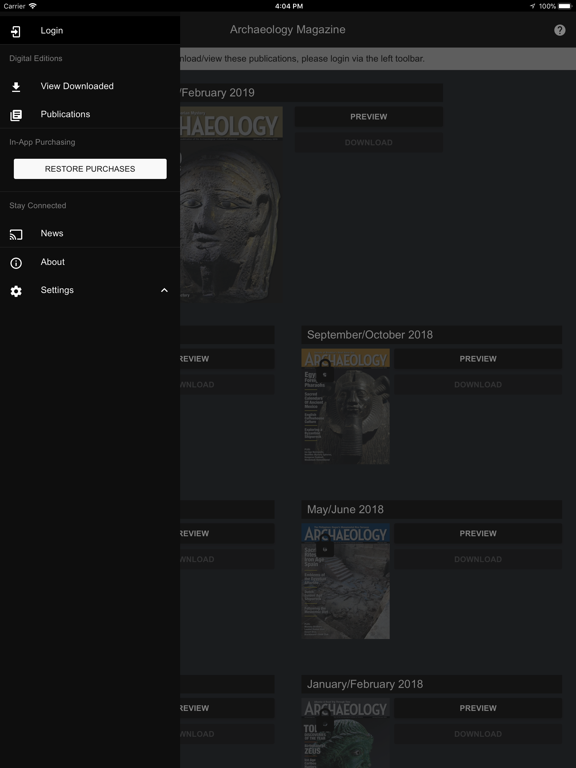Tap the In-App Purchasing section label
The image size is (576, 768).
pyautogui.click(x=42, y=142)
